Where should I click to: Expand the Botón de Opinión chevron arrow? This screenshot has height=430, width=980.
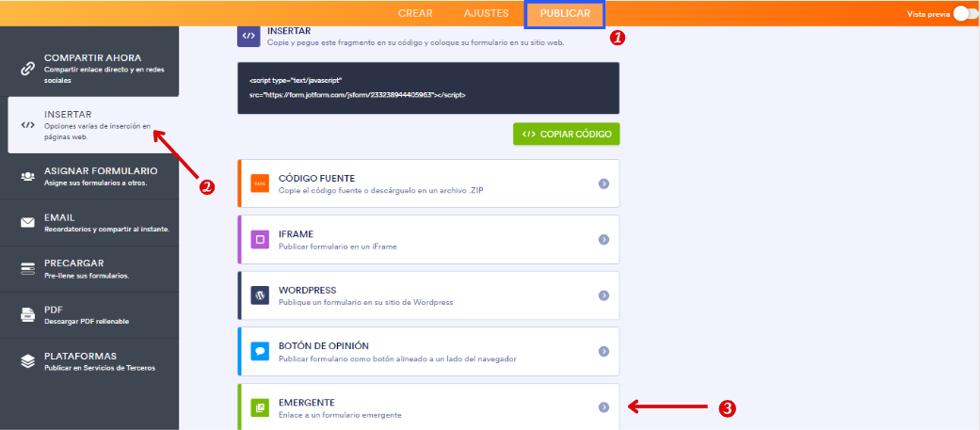coord(603,351)
